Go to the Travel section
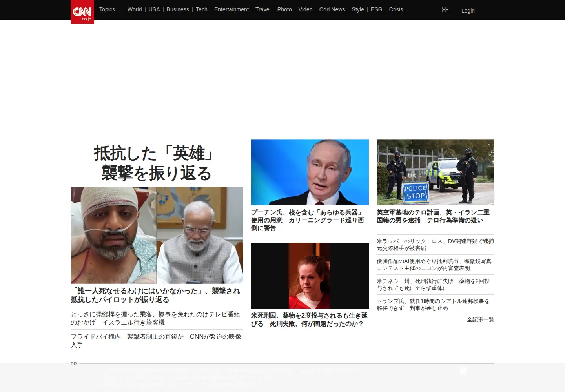This screenshot has height=392, width=565. [263, 9]
